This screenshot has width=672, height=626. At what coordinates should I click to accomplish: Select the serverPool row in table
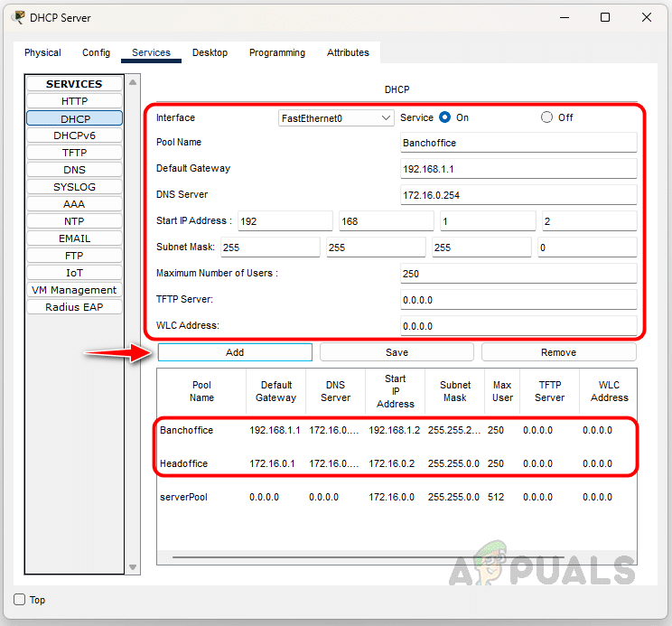[184, 497]
